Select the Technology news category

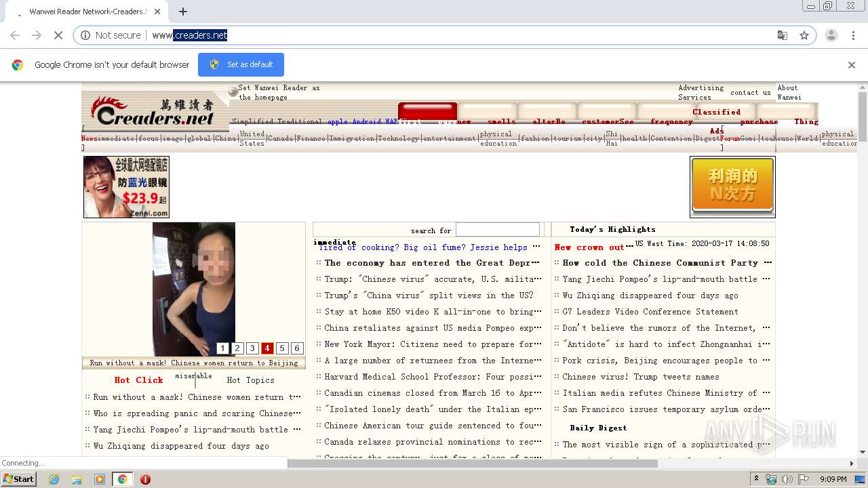click(x=399, y=138)
